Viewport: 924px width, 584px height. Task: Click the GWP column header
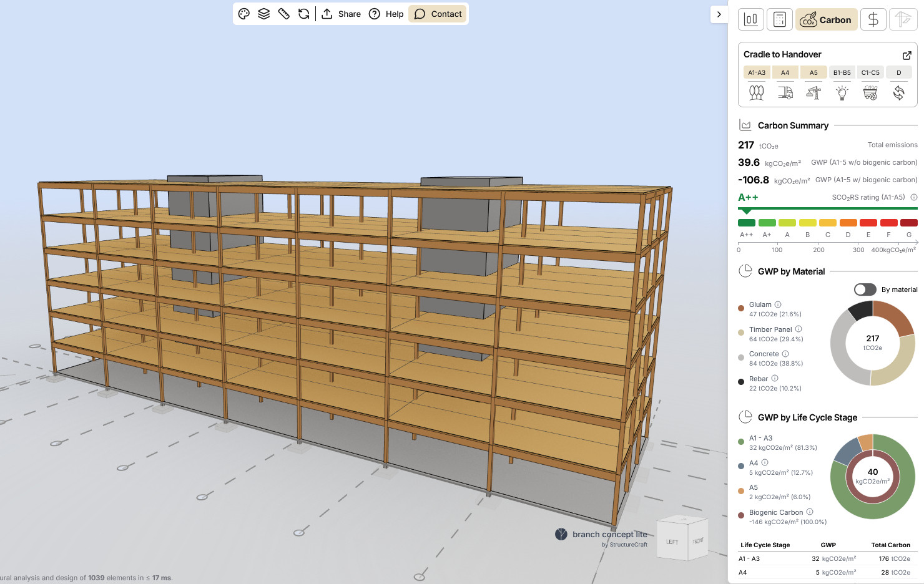tap(828, 545)
